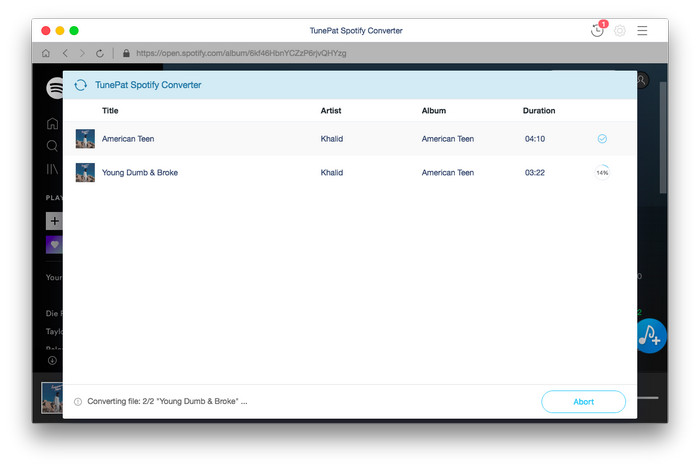Click the completed checkmark for American Teen
Image resolution: width=700 pixels, height=469 pixels.
pos(602,139)
